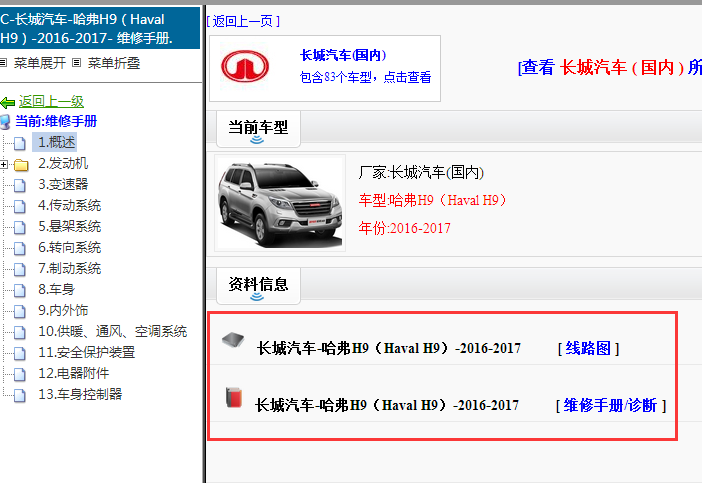
Task: Click the Great Wall Motors red logo
Action: coord(245,66)
